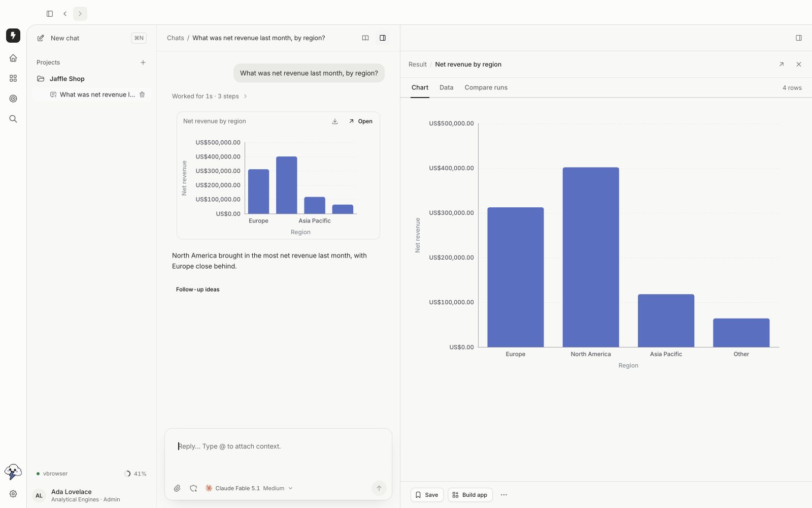Focus the Reply input field
This screenshot has width=812, height=508.
click(278, 447)
